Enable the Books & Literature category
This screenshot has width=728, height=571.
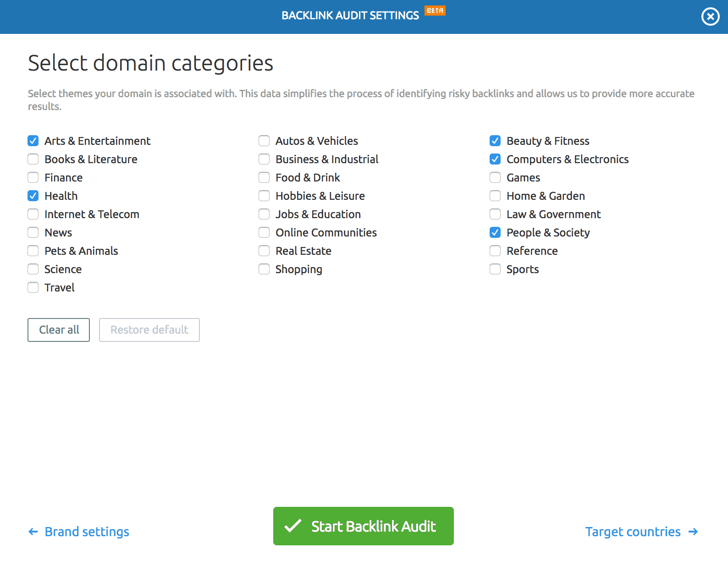33,159
